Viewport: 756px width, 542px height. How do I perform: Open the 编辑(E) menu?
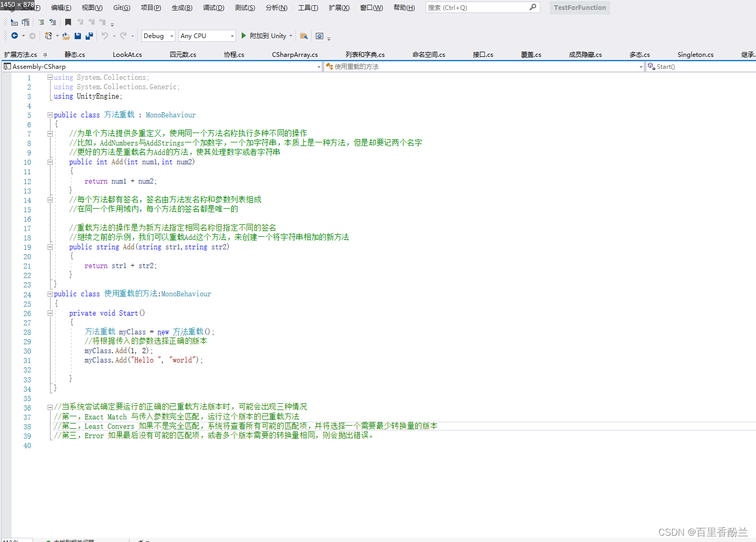61,7
